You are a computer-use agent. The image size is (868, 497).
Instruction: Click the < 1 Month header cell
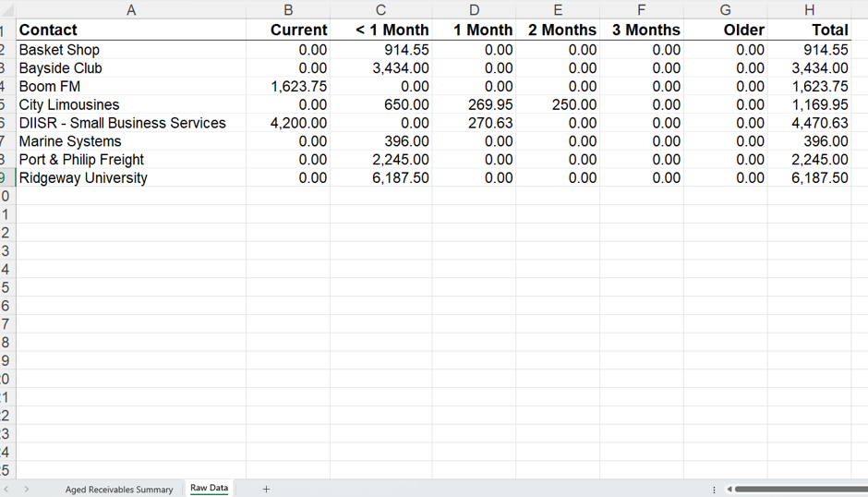(x=380, y=30)
